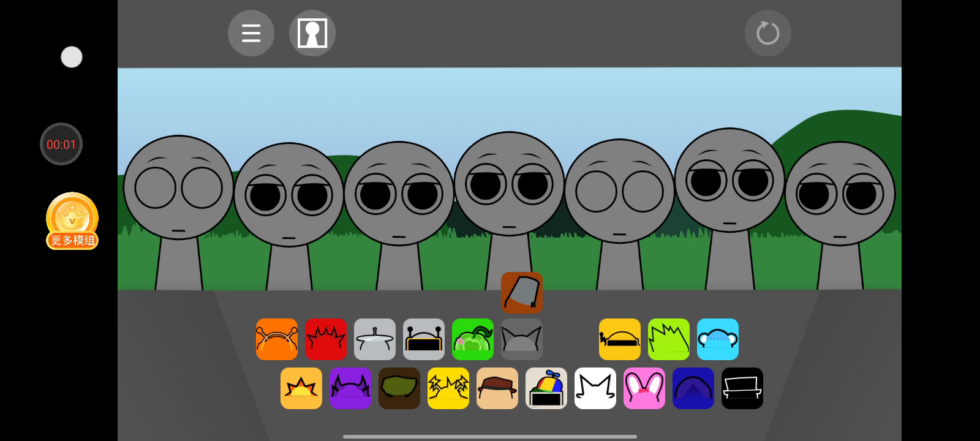Viewport: 980px width, 441px height.
Task: Choose the black icon with white hat outline
Action: [742, 388]
